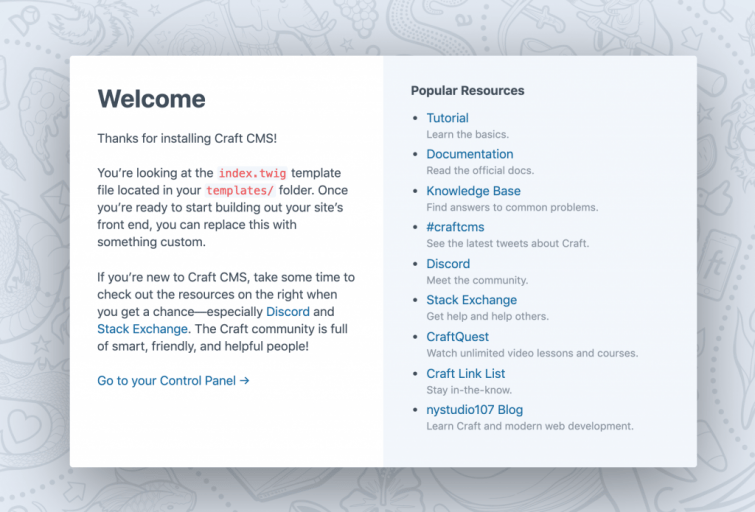This screenshot has width=755, height=512.
Task: Click Stack Exchange link inside the welcome paragraph
Action: [142, 329]
